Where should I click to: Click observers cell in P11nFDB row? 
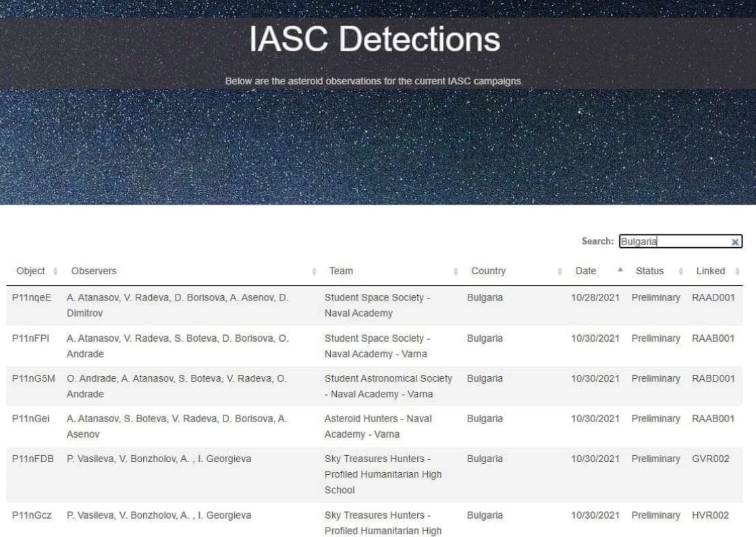(159, 459)
